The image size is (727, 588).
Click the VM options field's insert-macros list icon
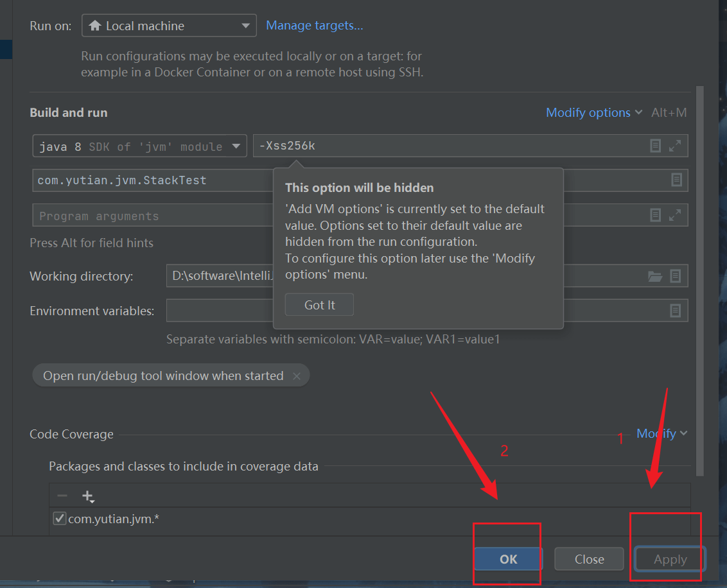[x=655, y=146]
